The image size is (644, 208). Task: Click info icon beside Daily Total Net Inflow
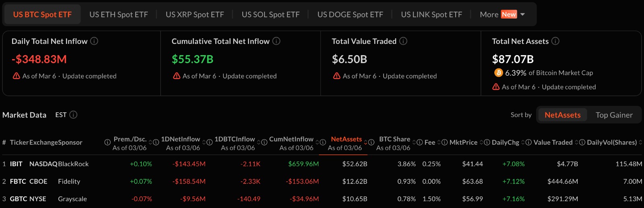94,41
